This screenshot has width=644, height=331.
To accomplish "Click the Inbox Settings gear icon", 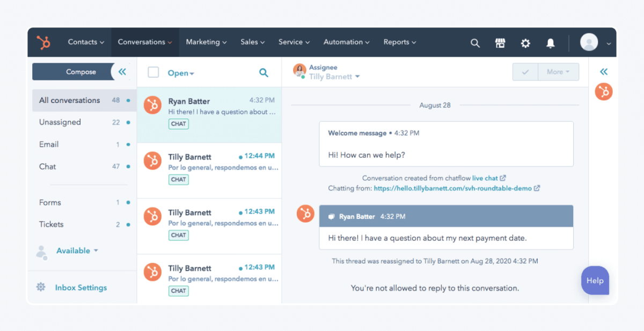I will [x=41, y=287].
